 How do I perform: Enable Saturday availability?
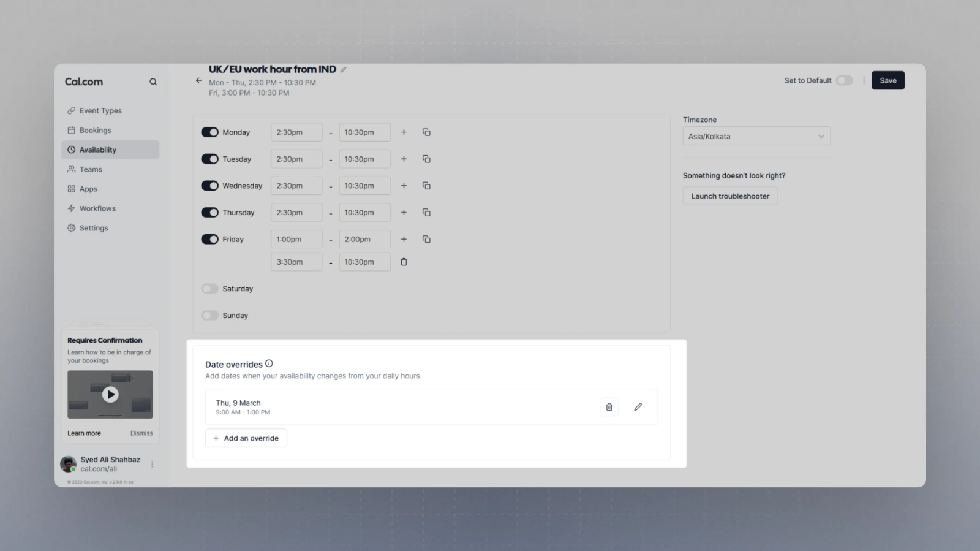(209, 289)
